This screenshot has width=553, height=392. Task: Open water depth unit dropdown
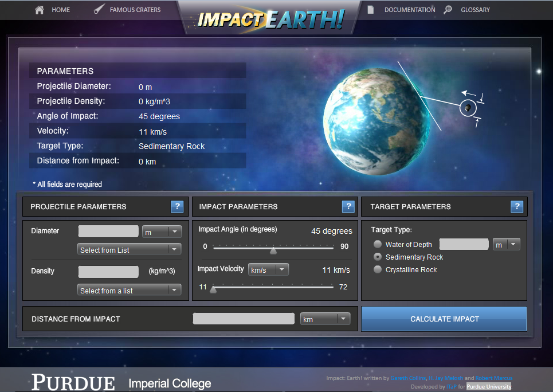tap(506, 244)
